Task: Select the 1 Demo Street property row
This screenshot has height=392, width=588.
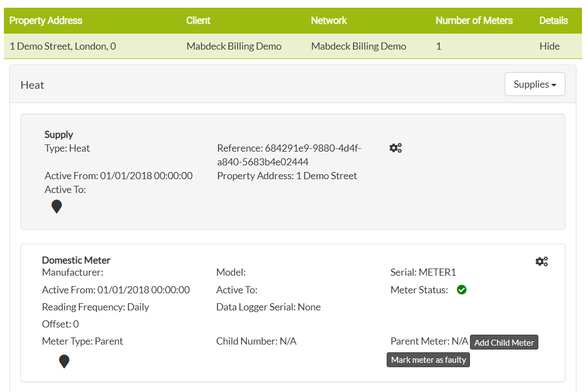Action: (x=62, y=46)
